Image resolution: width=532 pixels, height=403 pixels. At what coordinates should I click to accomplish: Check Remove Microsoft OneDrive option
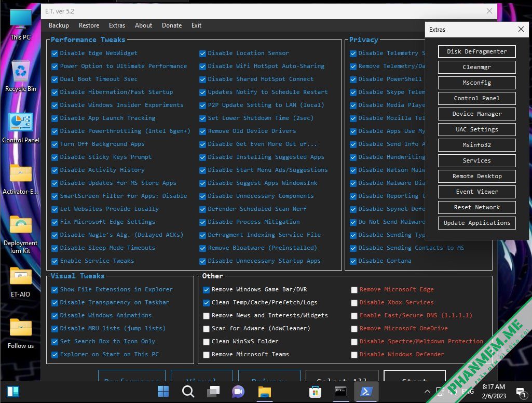[x=354, y=329]
